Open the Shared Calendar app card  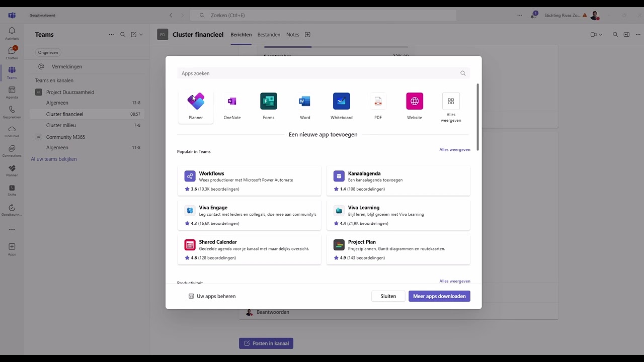249,249
